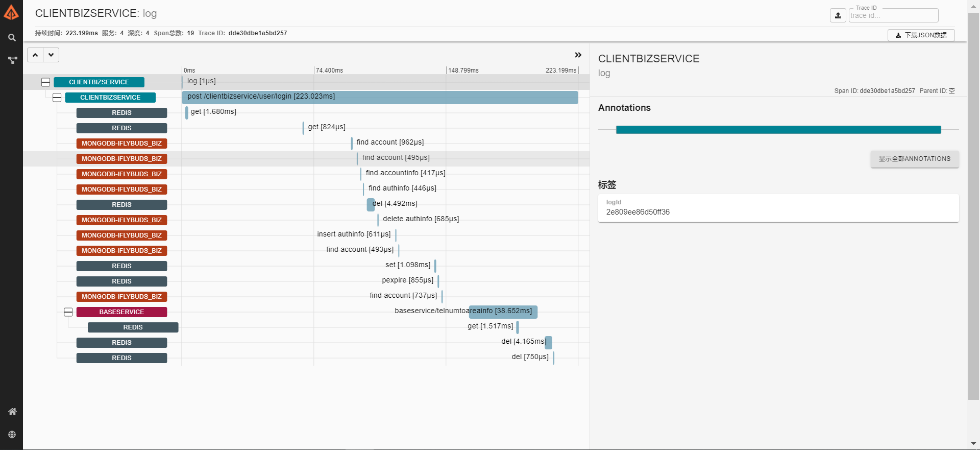The width and height of the screenshot is (980, 450).
Task: Select the baseservice/telnumtoareainfo span bar
Action: click(503, 312)
